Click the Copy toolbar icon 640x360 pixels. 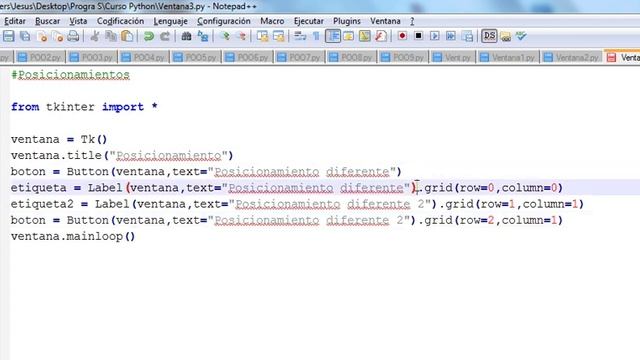point(111,36)
